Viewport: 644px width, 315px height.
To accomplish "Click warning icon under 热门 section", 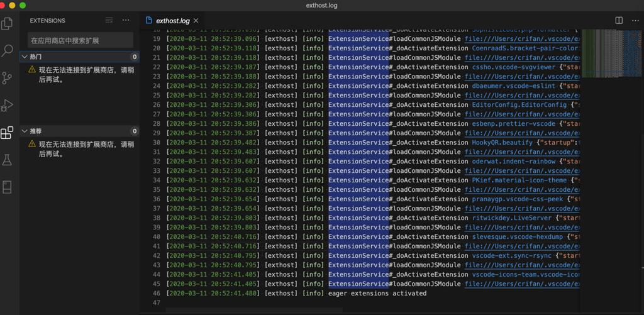I will (x=32, y=69).
